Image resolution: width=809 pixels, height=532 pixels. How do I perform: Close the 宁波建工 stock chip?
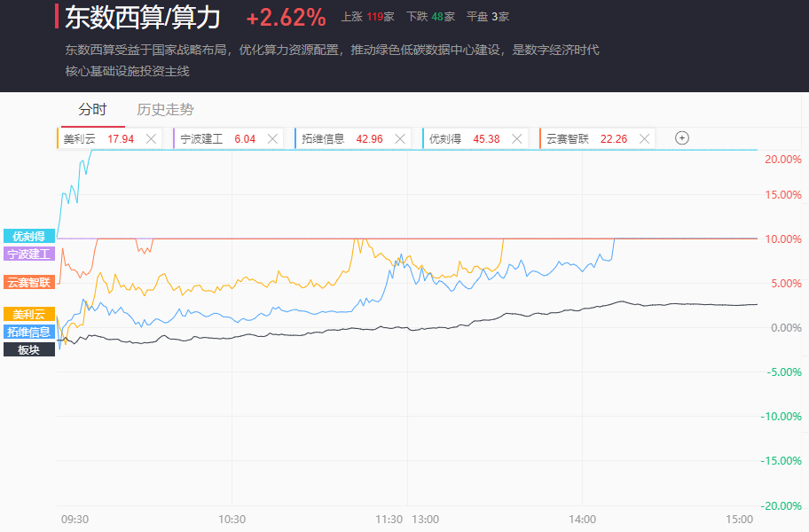point(273,138)
